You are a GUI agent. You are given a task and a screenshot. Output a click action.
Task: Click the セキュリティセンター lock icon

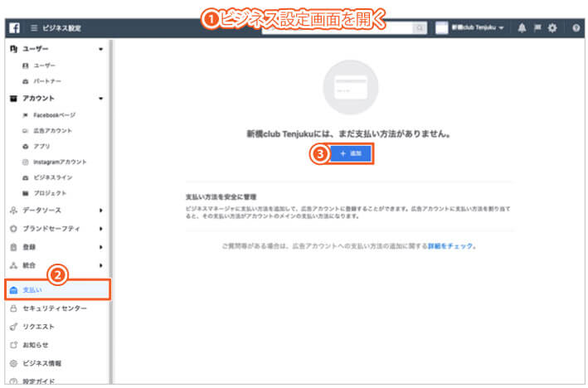coord(13,308)
